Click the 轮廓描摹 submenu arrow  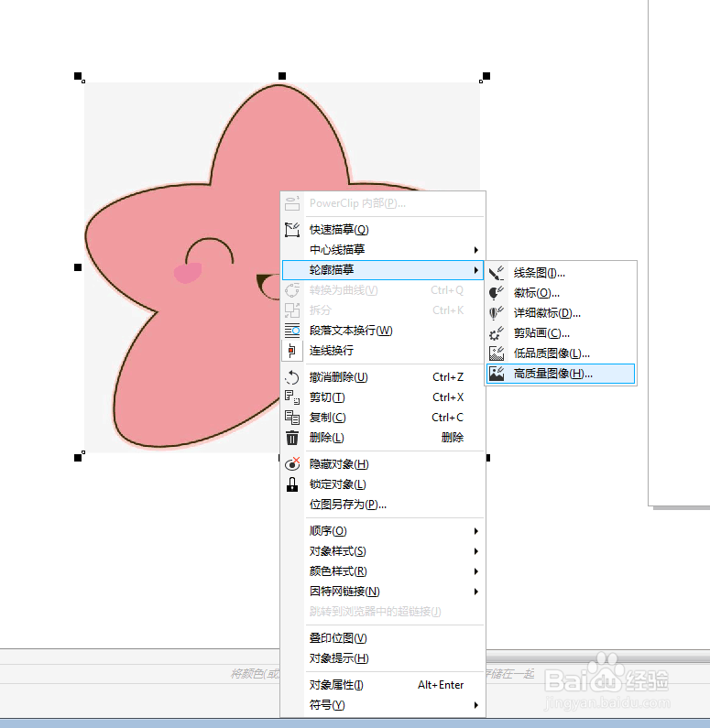(476, 270)
